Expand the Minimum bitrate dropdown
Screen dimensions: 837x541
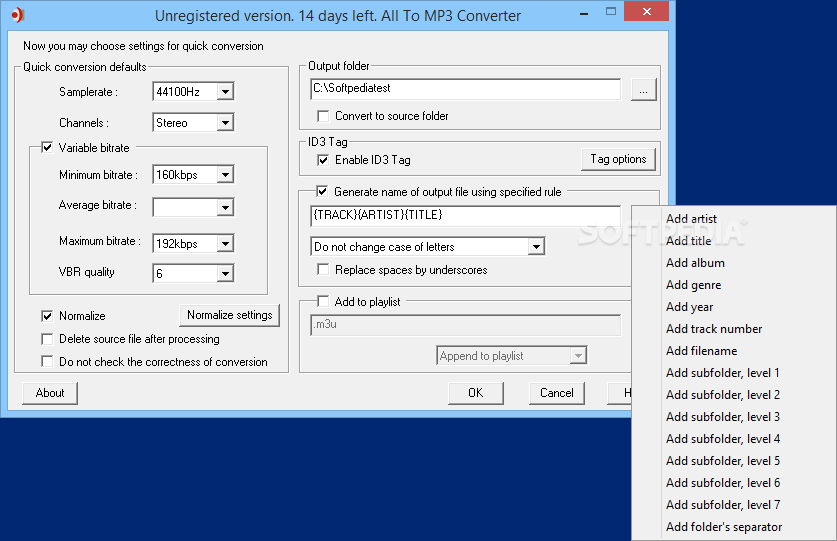[225, 175]
